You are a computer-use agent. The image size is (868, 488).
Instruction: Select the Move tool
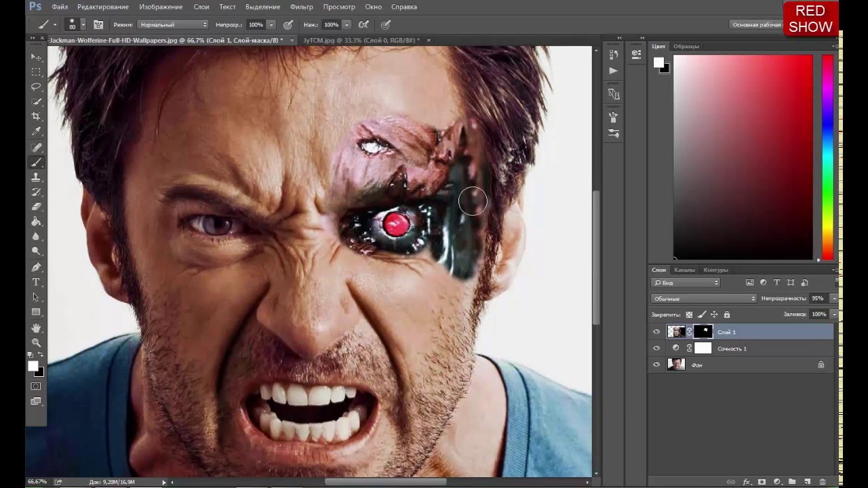(x=36, y=57)
